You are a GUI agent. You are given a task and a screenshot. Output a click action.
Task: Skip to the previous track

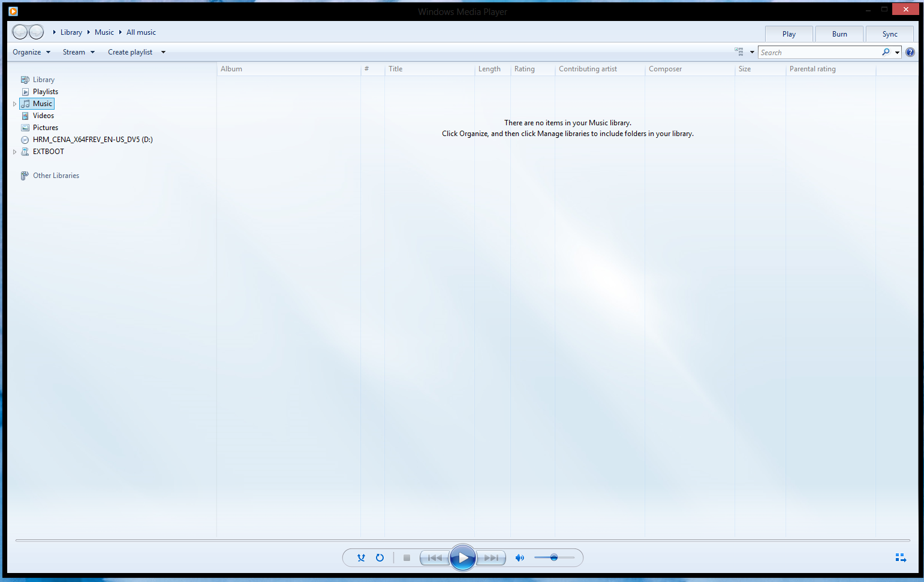pos(435,557)
